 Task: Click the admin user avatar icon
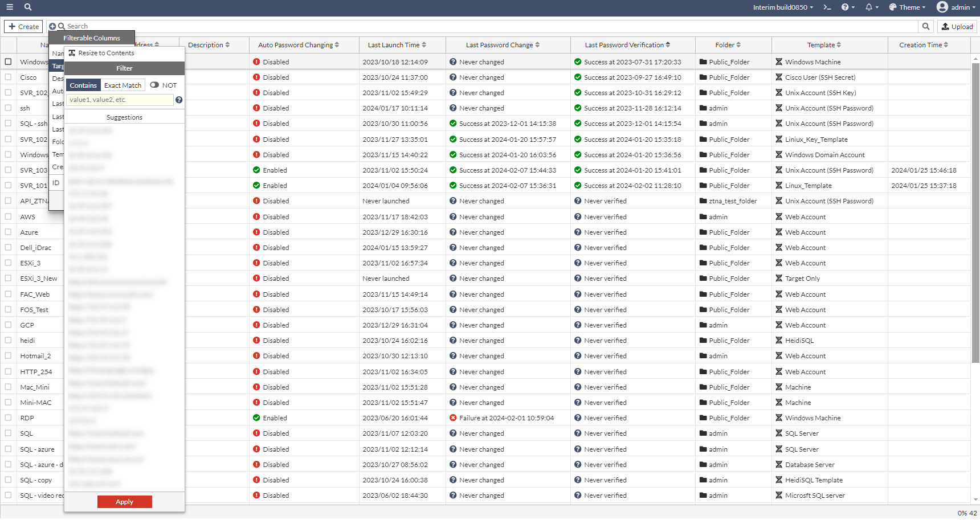(942, 7)
